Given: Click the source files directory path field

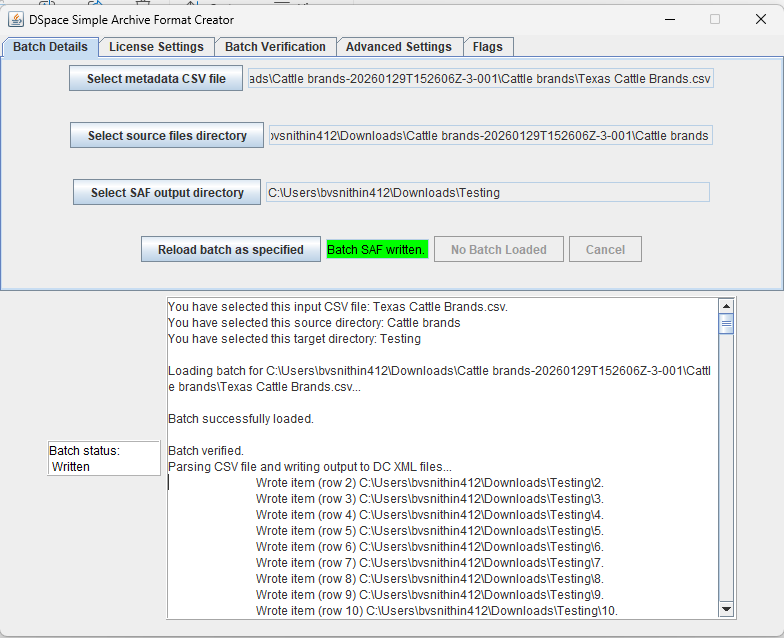Looking at the screenshot, I should 490,135.
